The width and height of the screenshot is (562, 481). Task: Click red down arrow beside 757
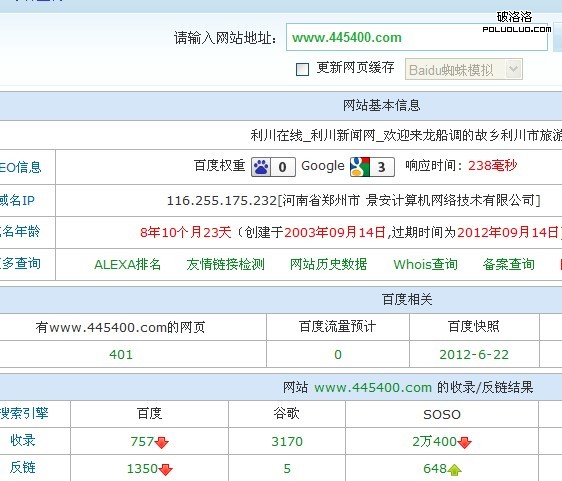click(x=162, y=442)
